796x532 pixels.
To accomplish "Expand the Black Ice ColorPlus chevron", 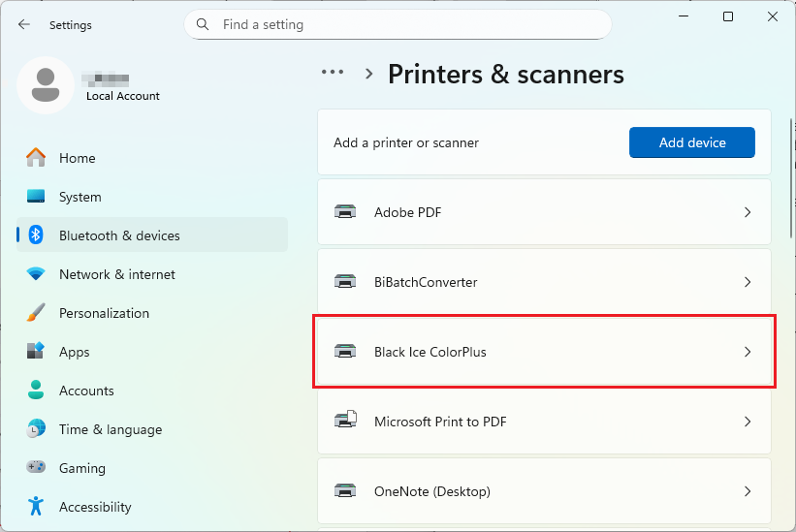I will [x=747, y=352].
